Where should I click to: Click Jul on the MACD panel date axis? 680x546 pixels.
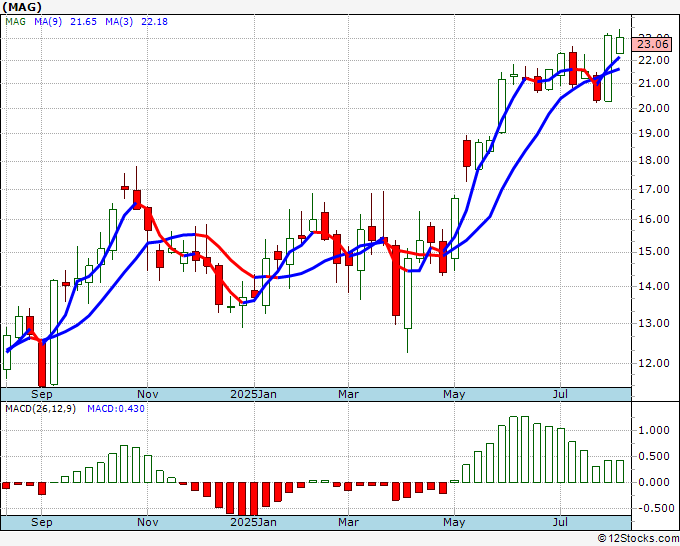coord(560,522)
